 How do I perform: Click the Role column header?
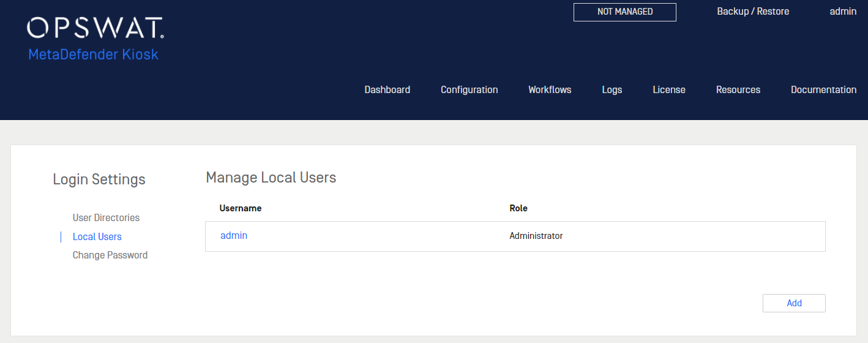(x=518, y=208)
